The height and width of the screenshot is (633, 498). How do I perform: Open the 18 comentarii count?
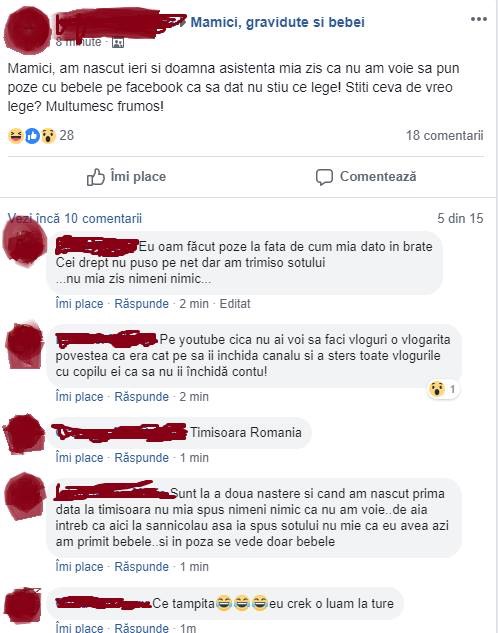444,135
